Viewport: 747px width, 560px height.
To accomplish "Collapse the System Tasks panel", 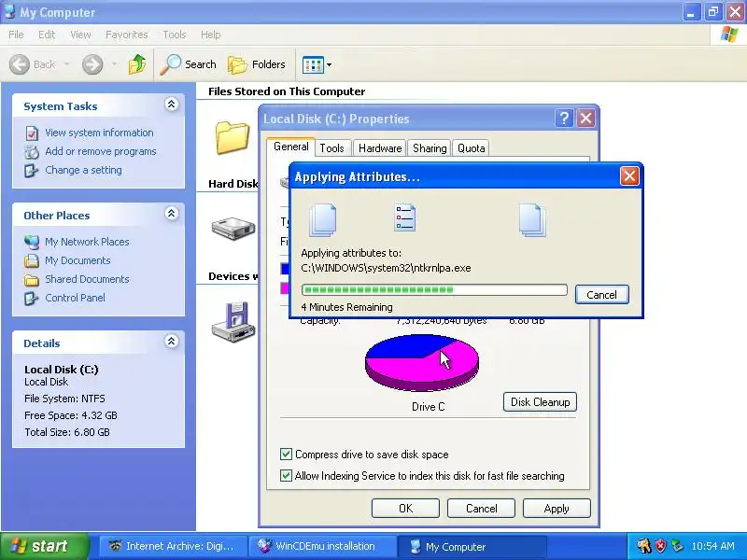I will click(172, 105).
